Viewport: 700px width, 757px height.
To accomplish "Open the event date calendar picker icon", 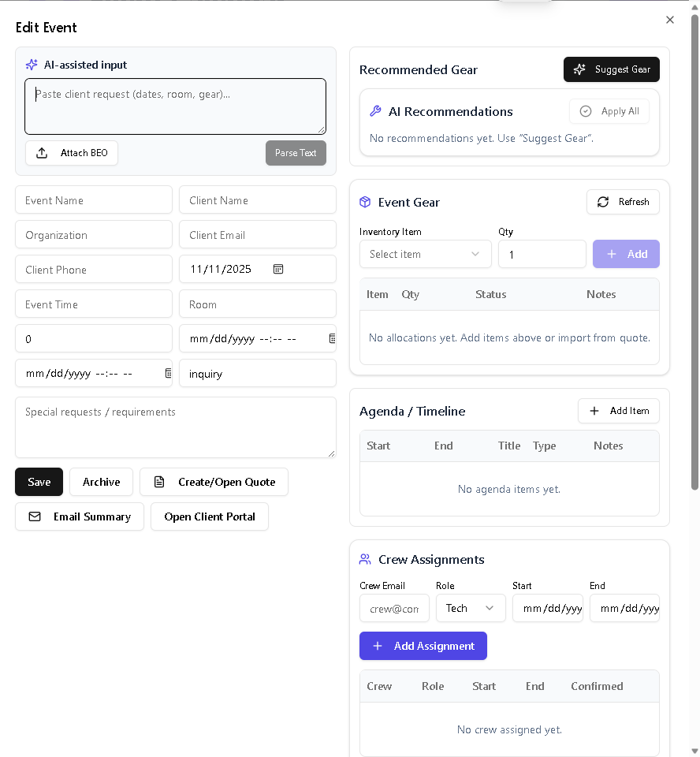I will [x=278, y=269].
